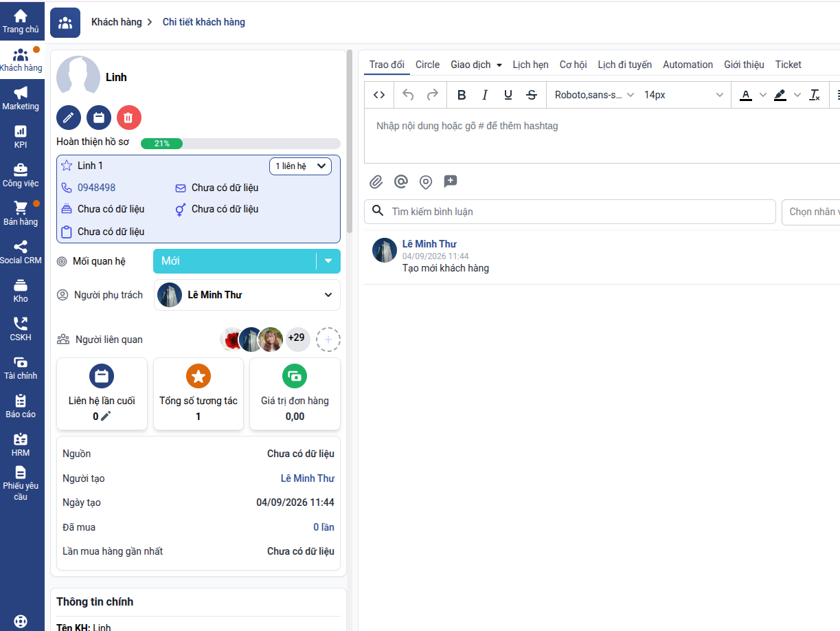Open the text color picker
The image size is (840, 631).
(x=753, y=95)
